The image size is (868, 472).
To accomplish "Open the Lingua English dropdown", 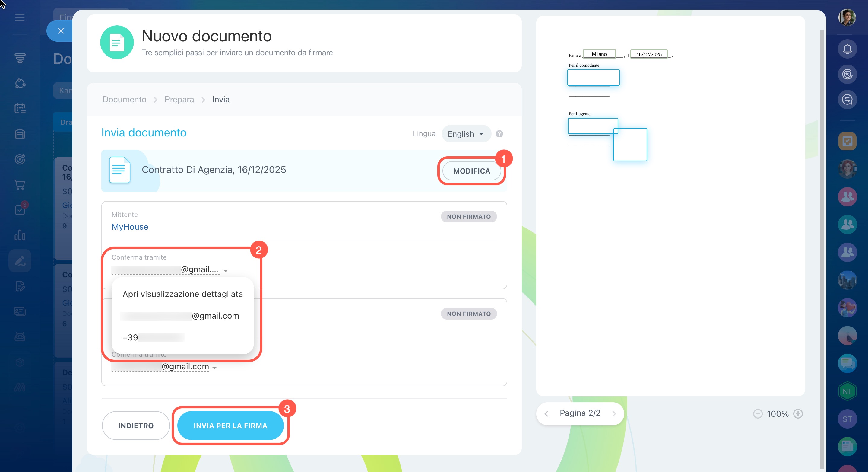I will click(x=466, y=134).
